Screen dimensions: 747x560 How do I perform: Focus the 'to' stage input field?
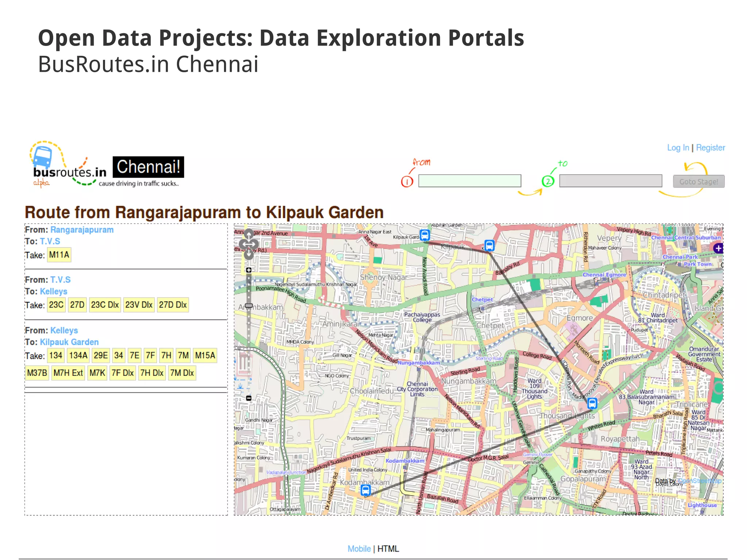(611, 181)
